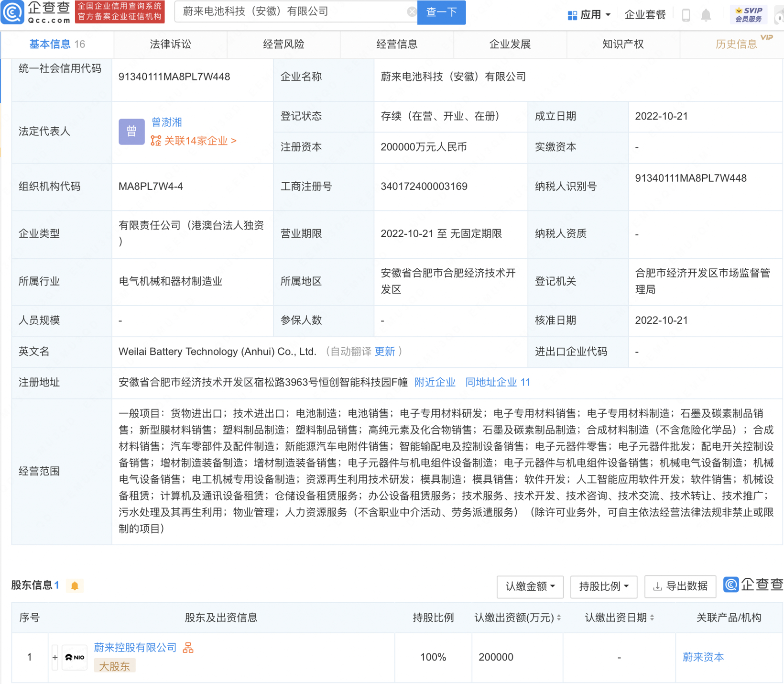
Task: Open the 持股比例 dropdown
Action: tap(604, 587)
